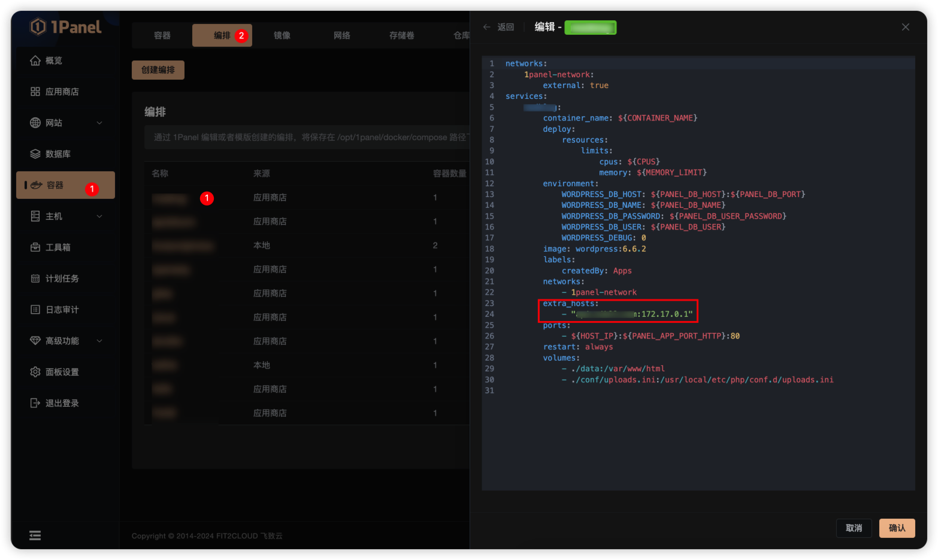The width and height of the screenshot is (938, 560).
Task: Click the 高级功能 diamond icon
Action: pos(35,341)
